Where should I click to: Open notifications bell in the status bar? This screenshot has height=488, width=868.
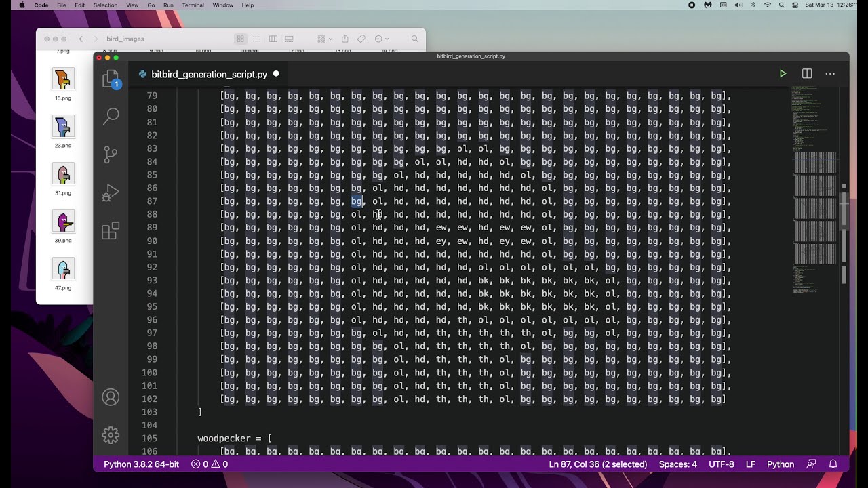point(833,464)
